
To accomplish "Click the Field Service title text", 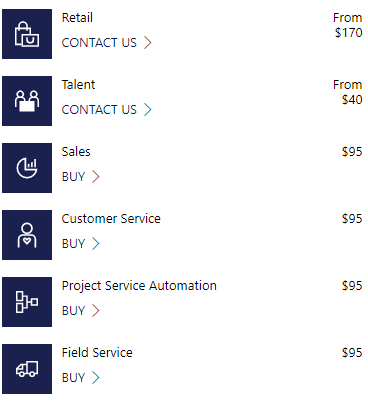I will pyautogui.click(x=97, y=353).
